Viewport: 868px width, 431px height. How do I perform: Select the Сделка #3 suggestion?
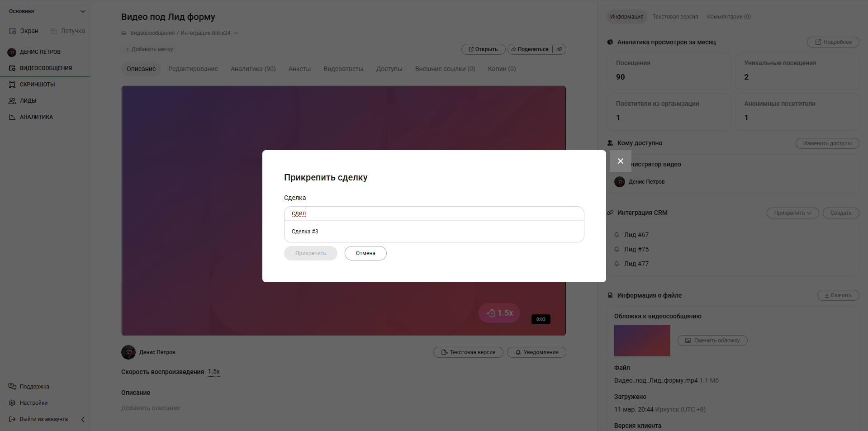[x=305, y=232]
